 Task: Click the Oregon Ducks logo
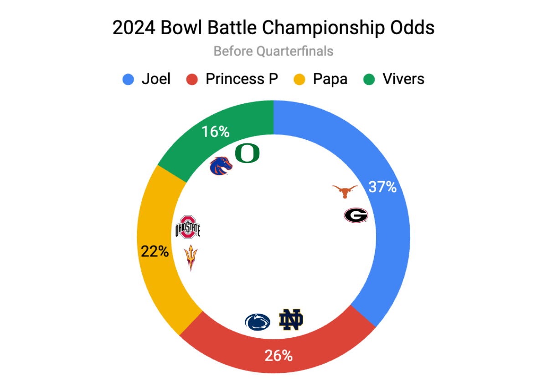click(247, 153)
